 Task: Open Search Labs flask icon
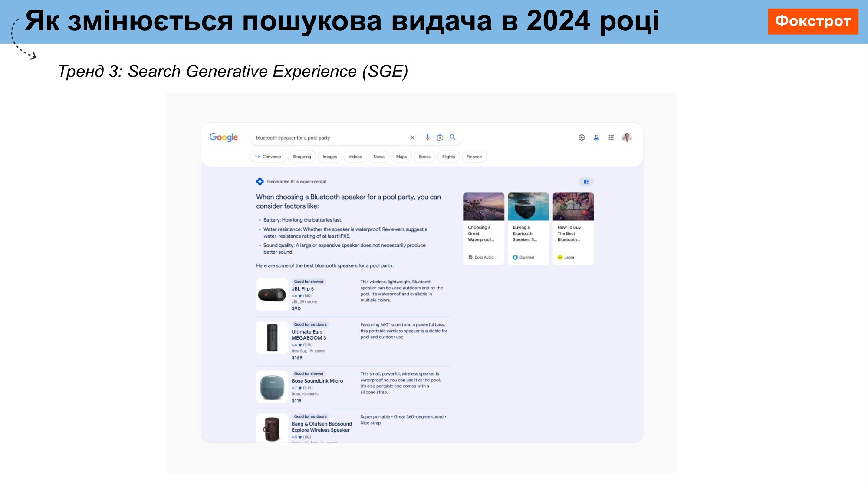(x=596, y=138)
